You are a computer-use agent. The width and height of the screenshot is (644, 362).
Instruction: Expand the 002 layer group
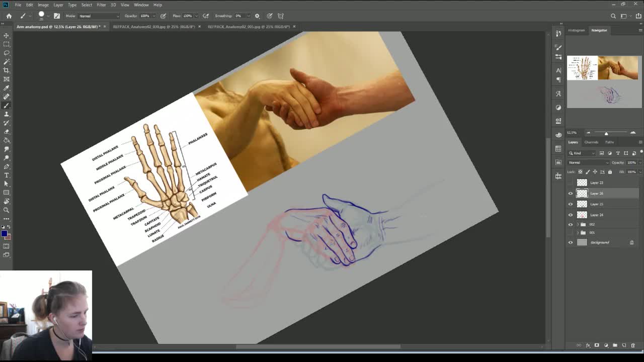pyautogui.click(x=578, y=224)
